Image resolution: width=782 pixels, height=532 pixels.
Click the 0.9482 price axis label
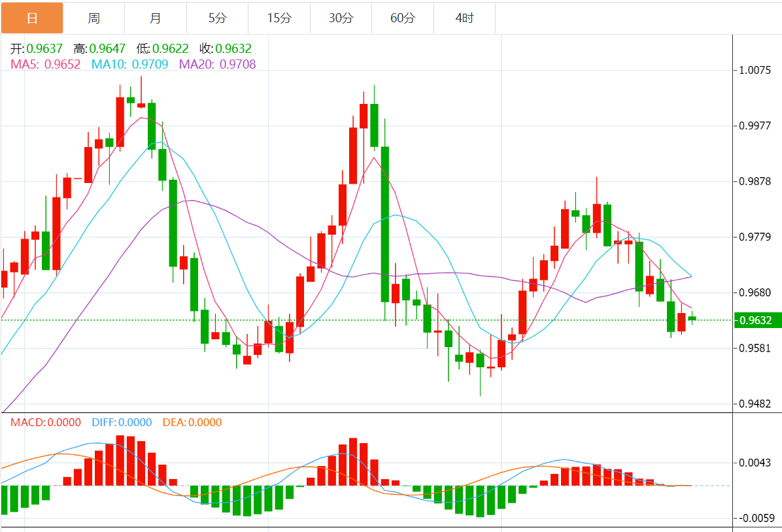755,404
